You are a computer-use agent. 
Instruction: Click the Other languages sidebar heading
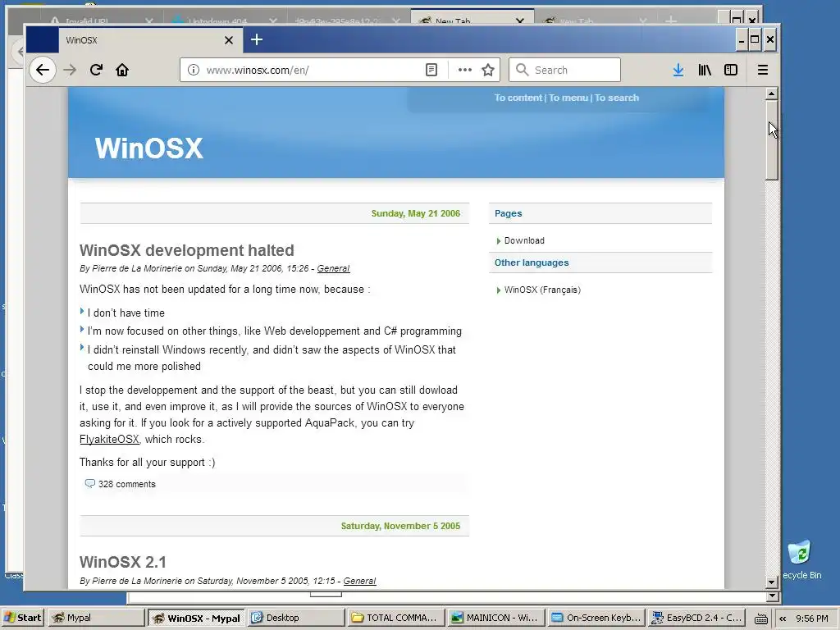point(532,262)
